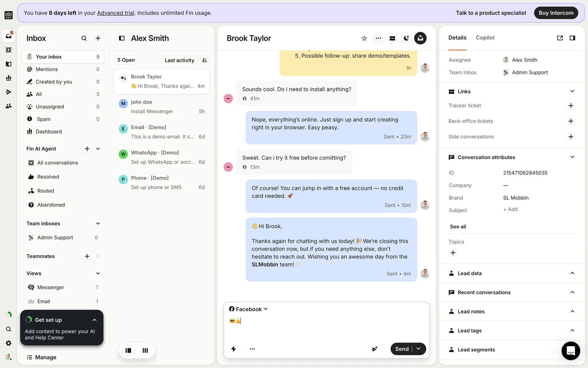Open details in new window icon

(x=560, y=38)
